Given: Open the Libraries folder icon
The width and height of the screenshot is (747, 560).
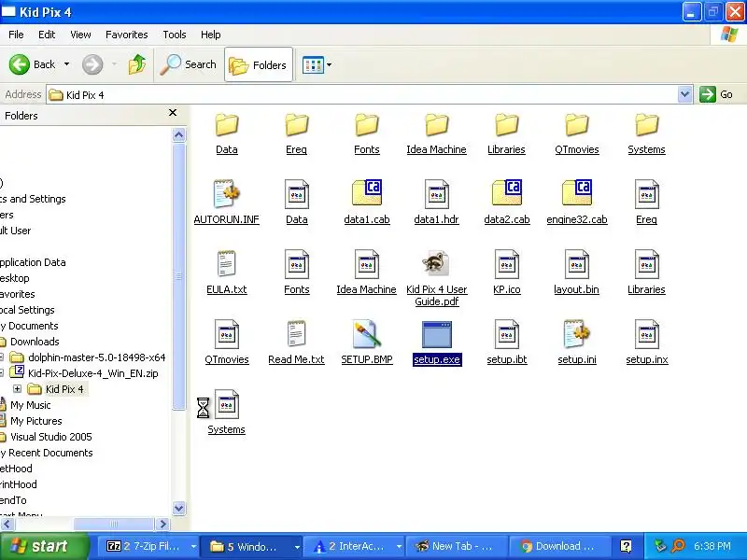Looking at the screenshot, I should click(x=506, y=125).
